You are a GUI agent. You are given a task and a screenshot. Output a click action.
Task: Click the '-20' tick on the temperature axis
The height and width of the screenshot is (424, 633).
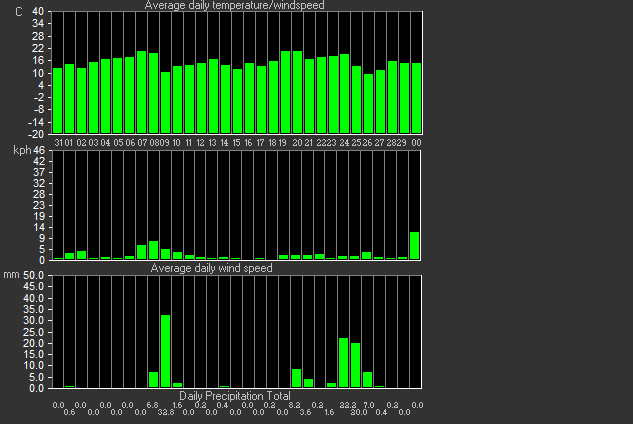tap(36, 134)
